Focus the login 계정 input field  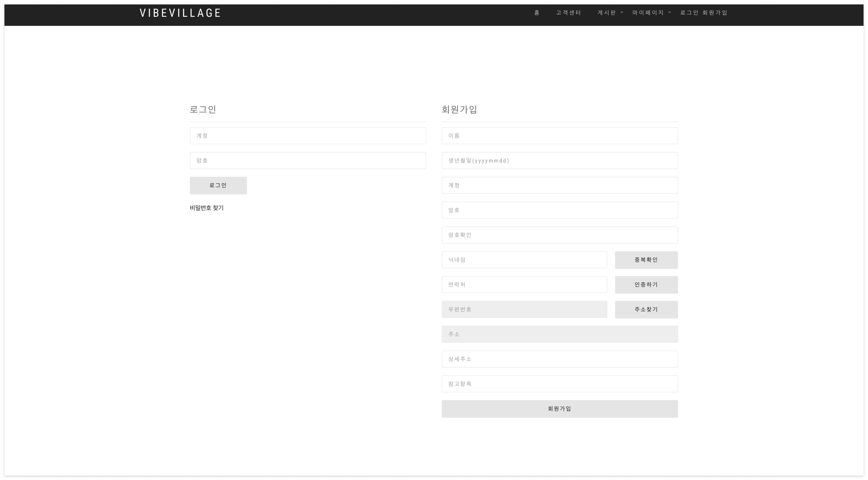coord(308,135)
